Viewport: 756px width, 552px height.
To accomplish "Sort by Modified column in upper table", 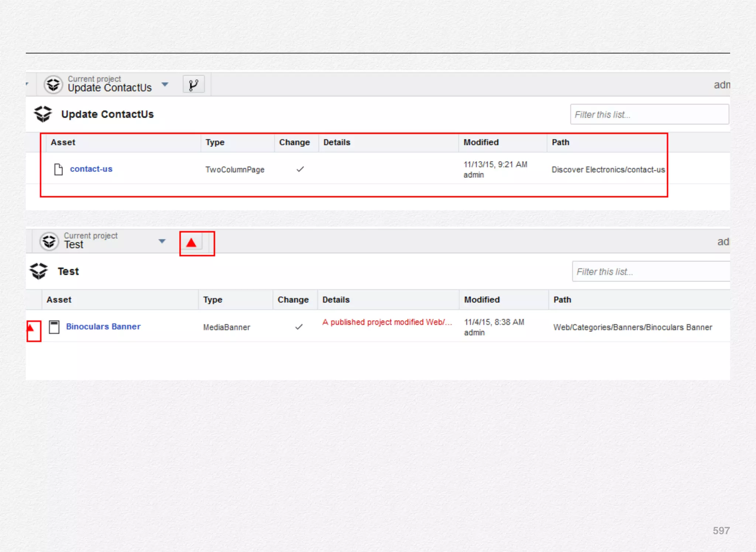I will click(481, 142).
